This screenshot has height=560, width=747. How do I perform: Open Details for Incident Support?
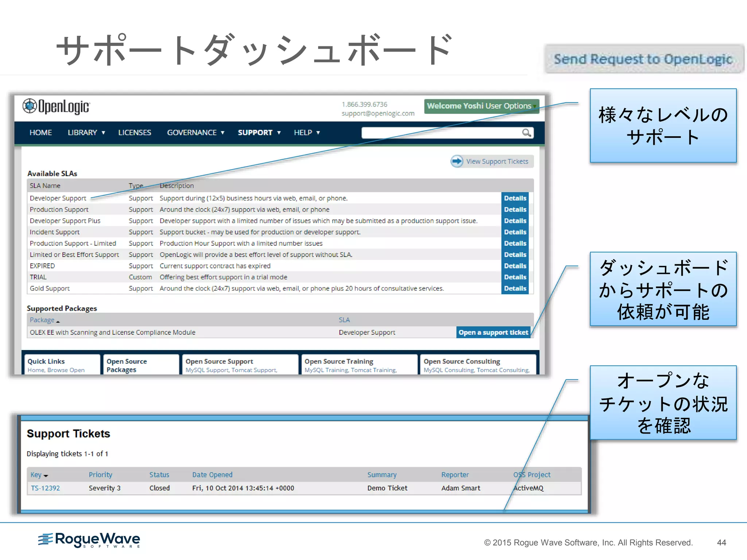coord(515,232)
